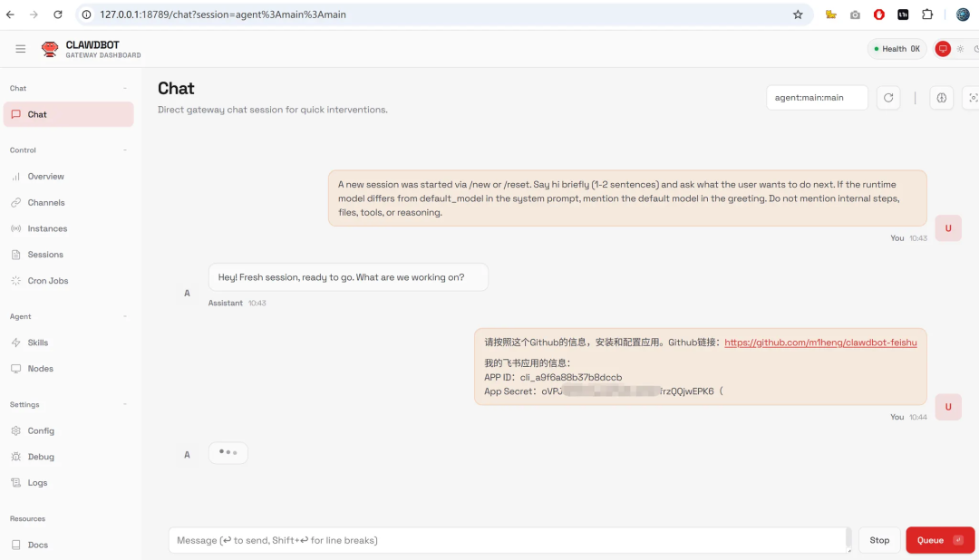This screenshot has height=560, width=979.
Task: Switch to dark theme moon toggle
Action: 975,49
